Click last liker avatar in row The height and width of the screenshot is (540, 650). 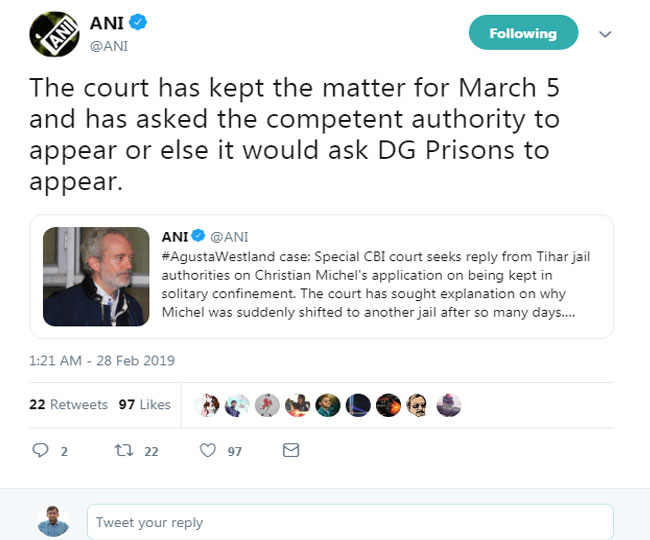[x=449, y=404]
